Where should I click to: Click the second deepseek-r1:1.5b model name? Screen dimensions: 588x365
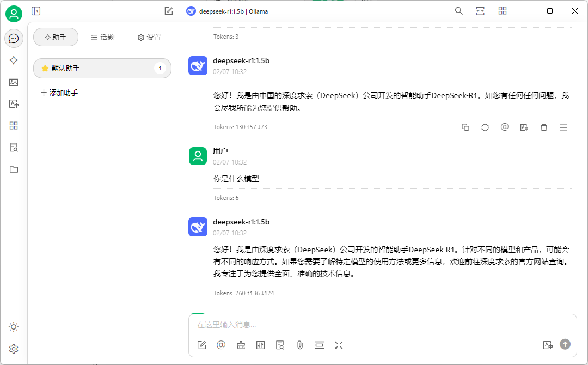tap(241, 222)
